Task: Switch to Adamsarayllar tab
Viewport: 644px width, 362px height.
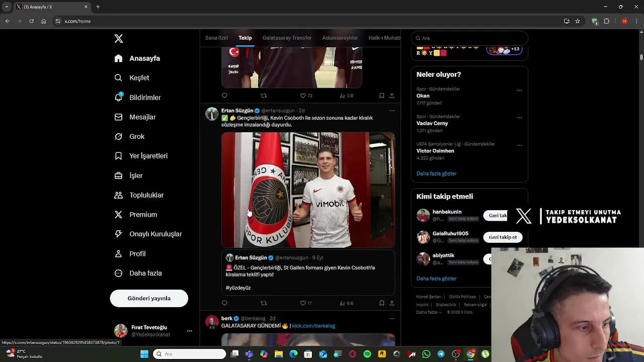Action: (340, 38)
